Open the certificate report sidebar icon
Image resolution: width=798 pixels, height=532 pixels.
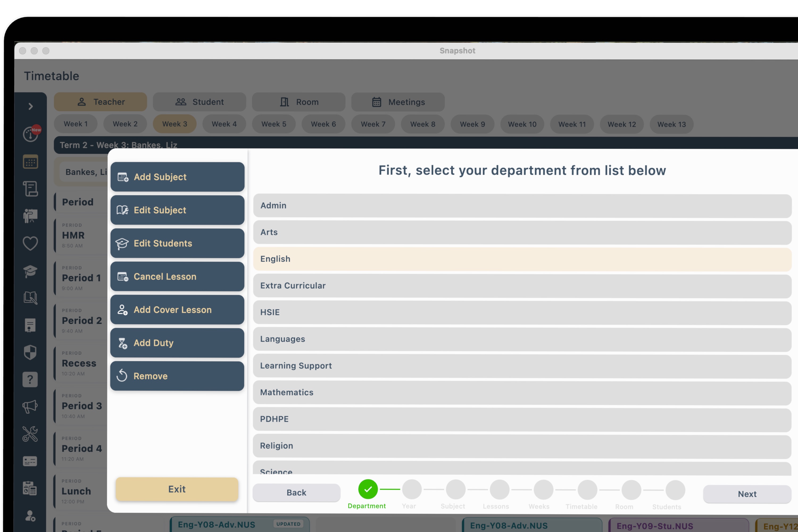point(30,325)
